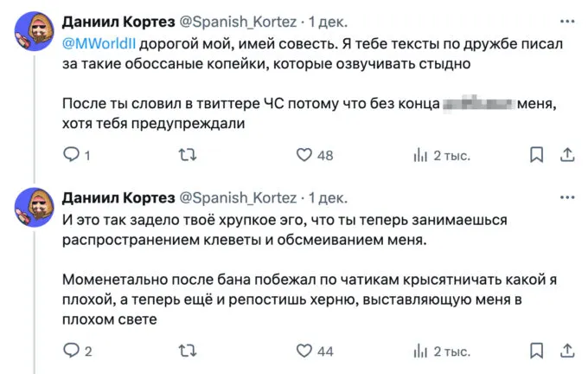Share the second tweet
The image size is (588, 374).
click(x=566, y=351)
